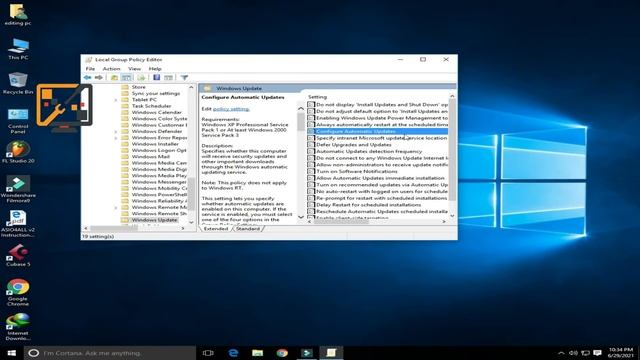Image resolution: width=640 pixels, height=360 pixels.
Task: Click the description pane scroll-down arrow
Action: (301, 217)
